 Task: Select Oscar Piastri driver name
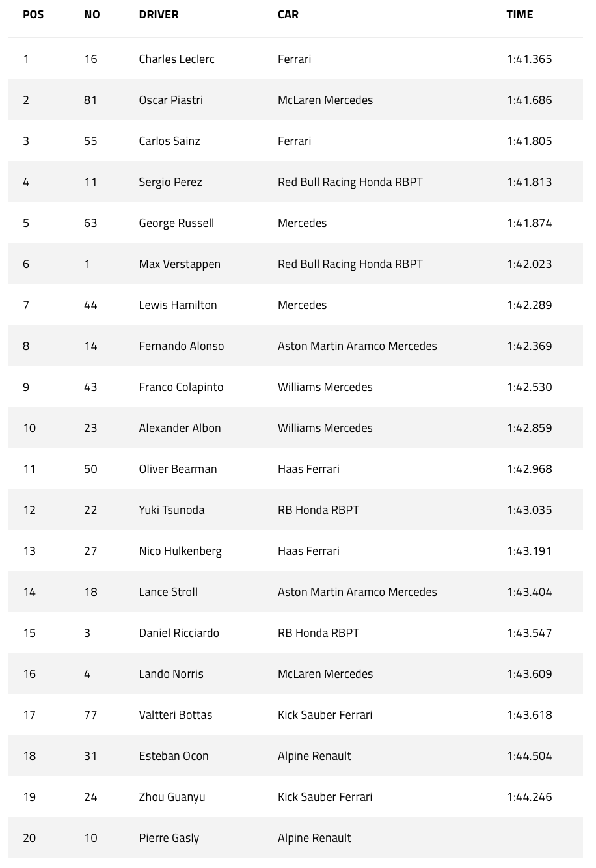pyautogui.click(x=170, y=100)
